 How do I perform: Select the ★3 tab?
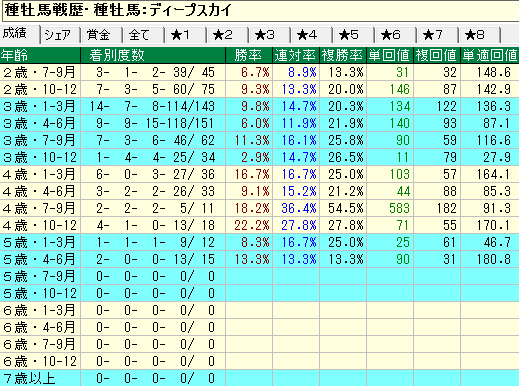pos(269,35)
